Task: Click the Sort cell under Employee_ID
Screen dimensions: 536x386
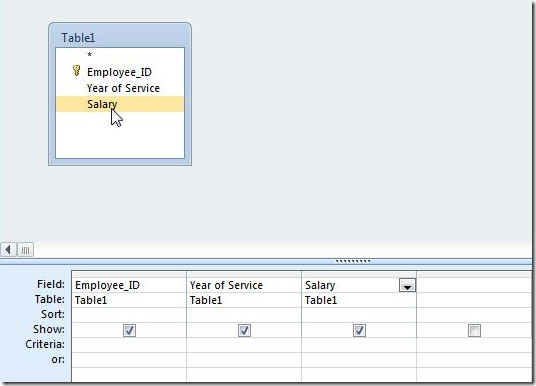Action: click(129, 315)
